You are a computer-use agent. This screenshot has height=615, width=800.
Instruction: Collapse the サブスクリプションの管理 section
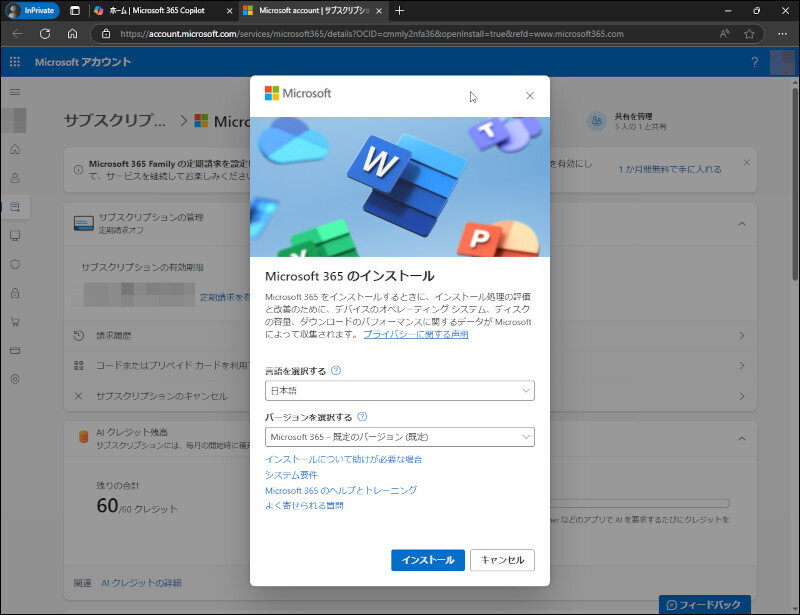pyautogui.click(x=742, y=224)
